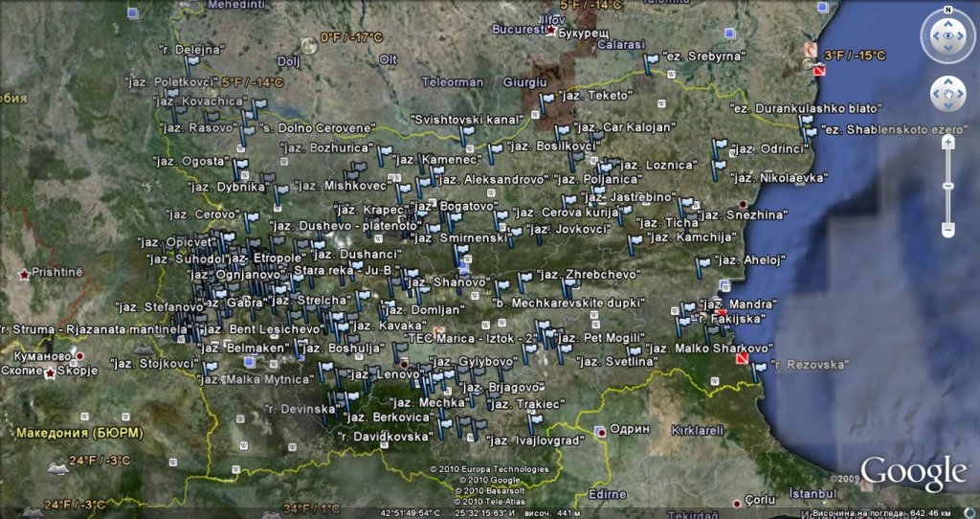
Task: Click the hand center of the Move joystick
Action: click(948, 95)
